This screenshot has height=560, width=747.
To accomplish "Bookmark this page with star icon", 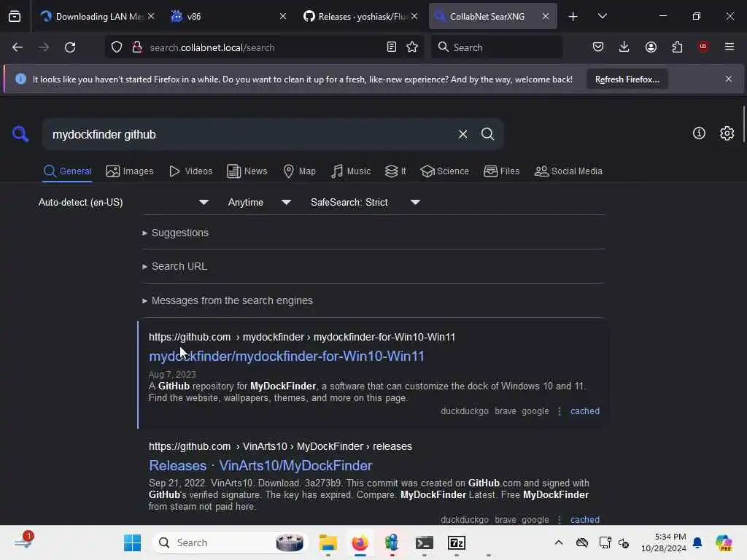I will [412, 47].
